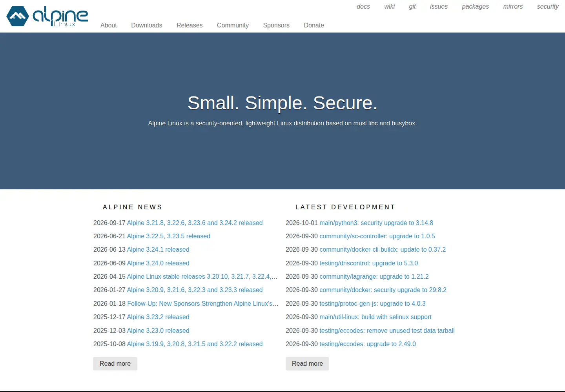Open testing/protoc-gen-js upgrade commit
The image size is (565, 392).
pyautogui.click(x=372, y=303)
